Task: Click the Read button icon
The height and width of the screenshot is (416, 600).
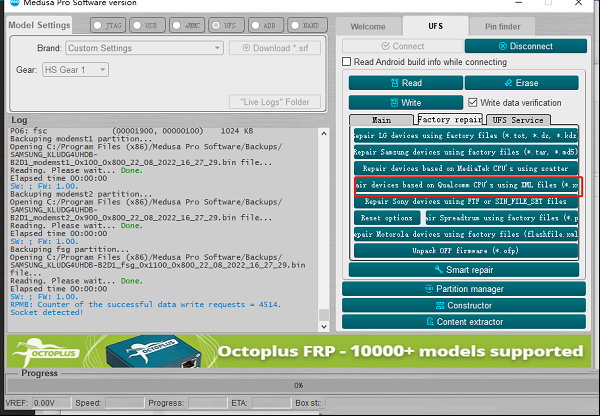Action: [395, 83]
